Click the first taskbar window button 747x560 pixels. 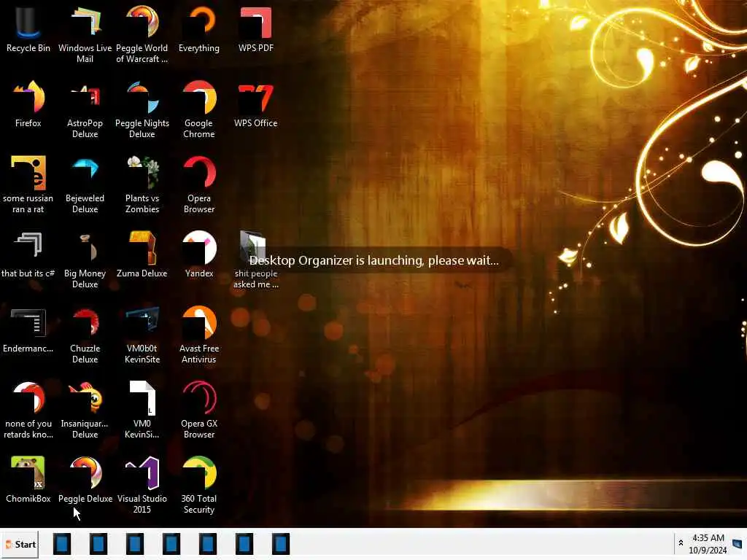(x=62, y=544)
